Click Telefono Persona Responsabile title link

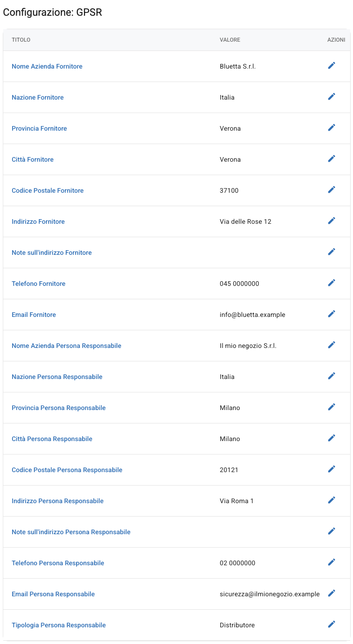pyautogui.click(x=58, y=563)
